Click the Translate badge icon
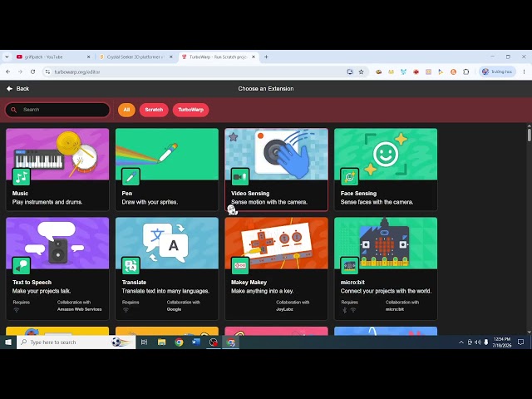532x399 pixels. [x=131, y=266]
